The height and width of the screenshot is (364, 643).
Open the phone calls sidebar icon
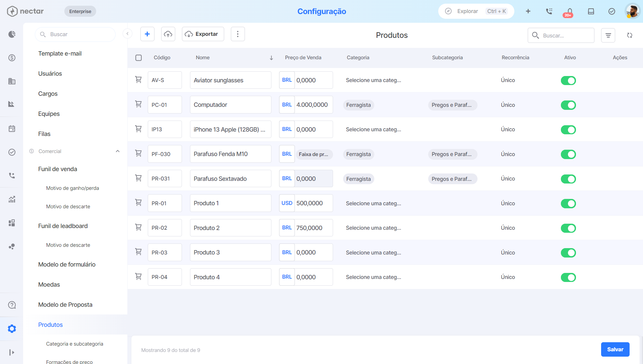pos(12,175)
